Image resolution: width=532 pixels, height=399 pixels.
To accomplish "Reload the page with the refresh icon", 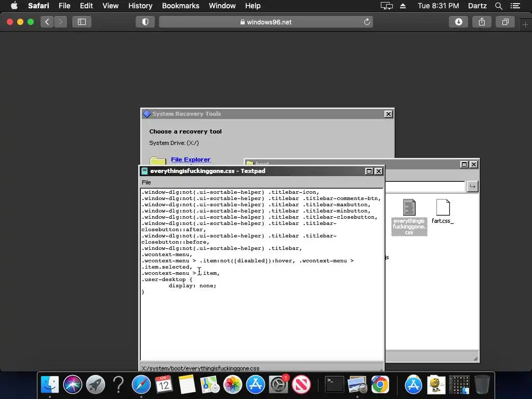I will click(367, 22).
